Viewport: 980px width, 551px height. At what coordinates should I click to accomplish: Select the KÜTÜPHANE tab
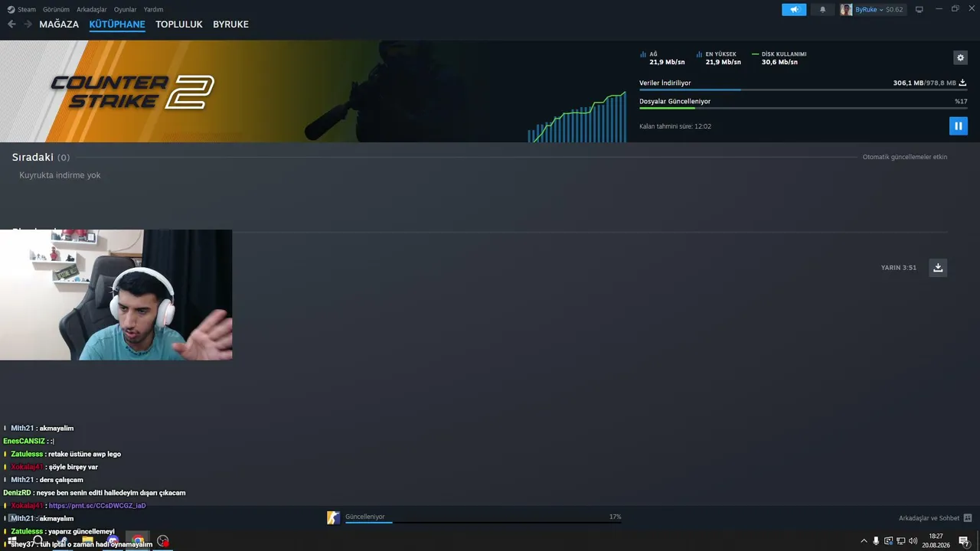point(117,24)
